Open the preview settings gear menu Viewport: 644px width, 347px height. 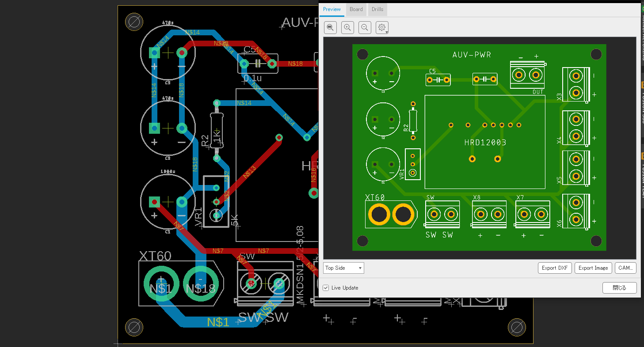point(382,27)
